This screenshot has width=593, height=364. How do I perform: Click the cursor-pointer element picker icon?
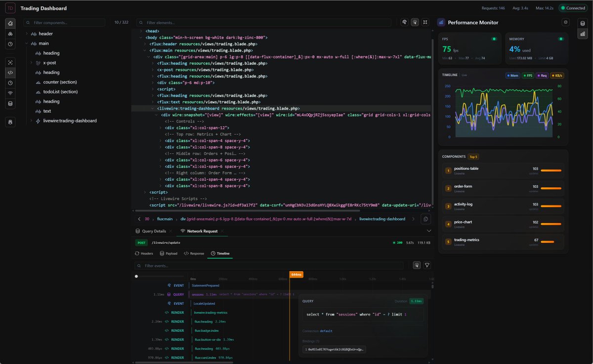[404, 22]
